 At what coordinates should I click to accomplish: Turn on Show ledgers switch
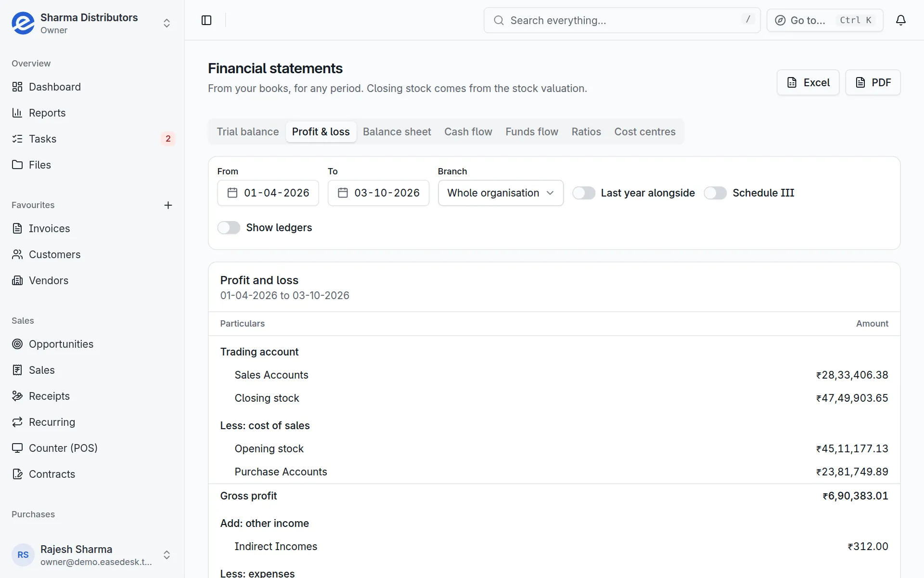point(229,228)
